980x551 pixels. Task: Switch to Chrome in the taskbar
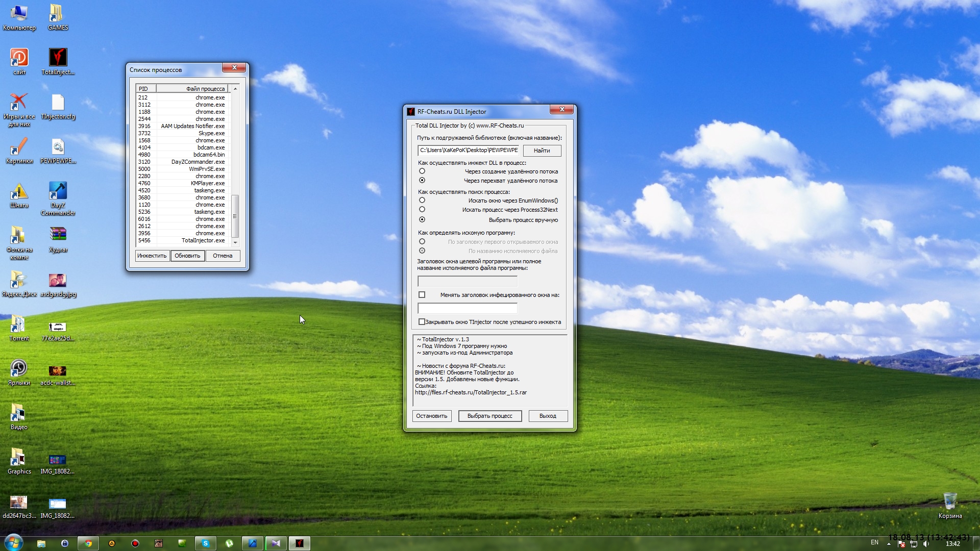[x=88, y=543]
